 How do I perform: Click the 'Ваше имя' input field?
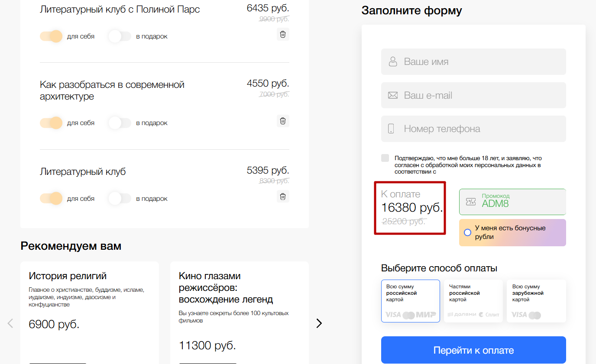coord(473,62)
